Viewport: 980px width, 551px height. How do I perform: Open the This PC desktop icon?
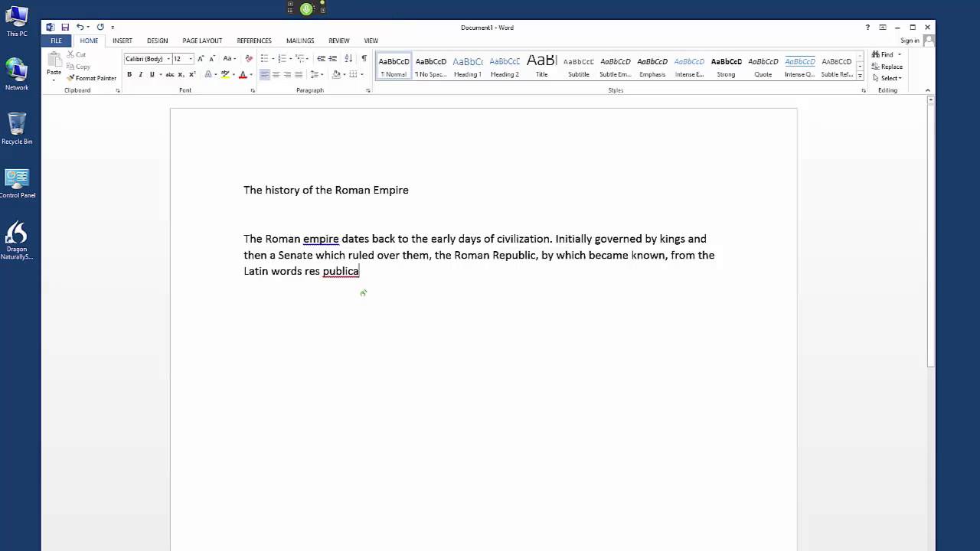tap(17, 21)
